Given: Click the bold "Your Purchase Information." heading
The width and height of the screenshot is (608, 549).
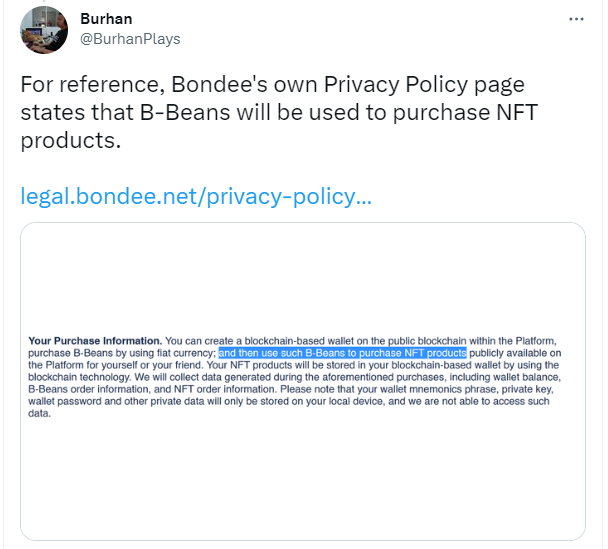Looking at the screenshot, I should pos(95,342).
